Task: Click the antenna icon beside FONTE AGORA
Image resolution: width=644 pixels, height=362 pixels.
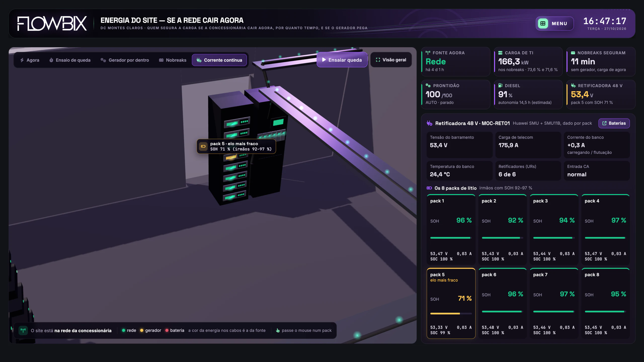Action: [x=428, y=53]
